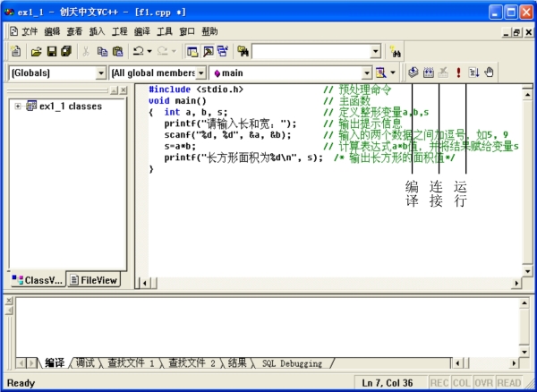Open the main function dropdown
This screenshot has height=392, width=537.
click(367, 72)
